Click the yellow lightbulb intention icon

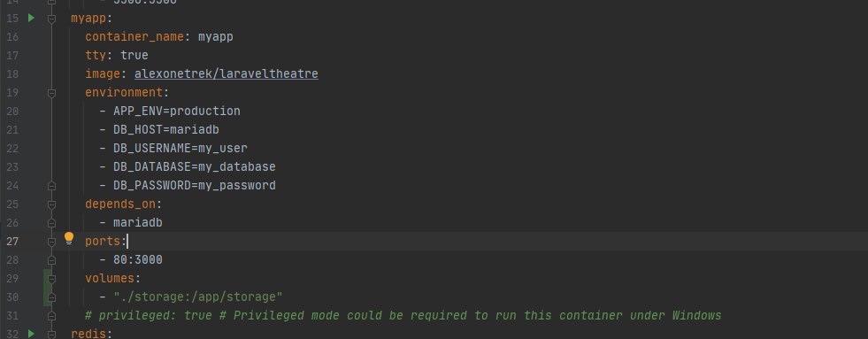69,239
